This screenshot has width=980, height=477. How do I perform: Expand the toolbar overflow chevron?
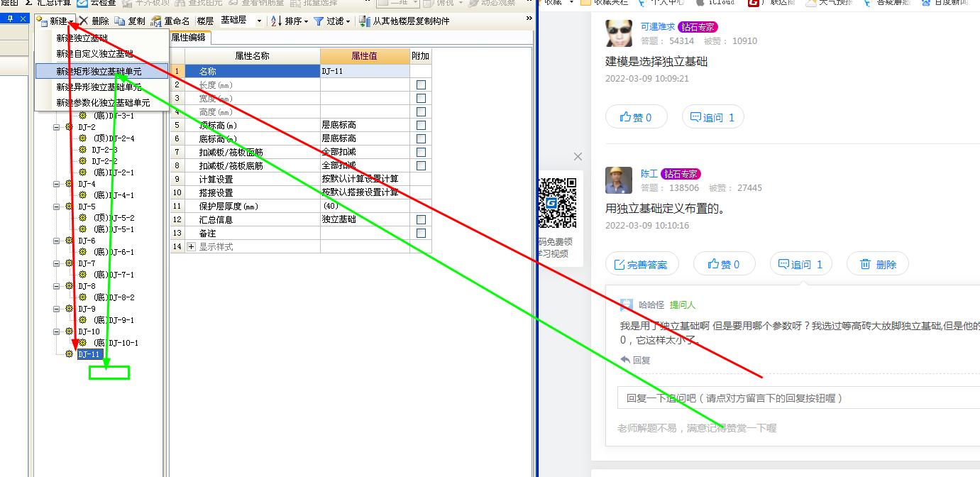[x=529, y=19]
